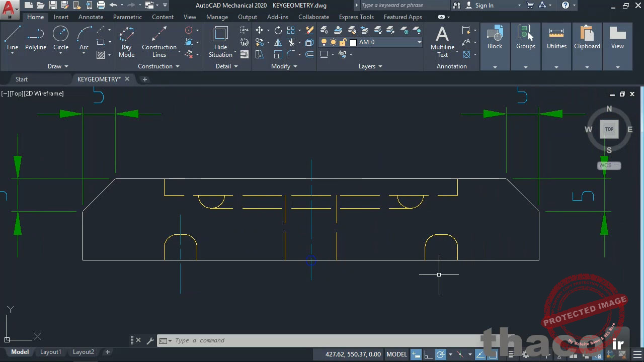644x362 pixels.
Task: Open the Help dropdown arrow
Action: [575, 5]
